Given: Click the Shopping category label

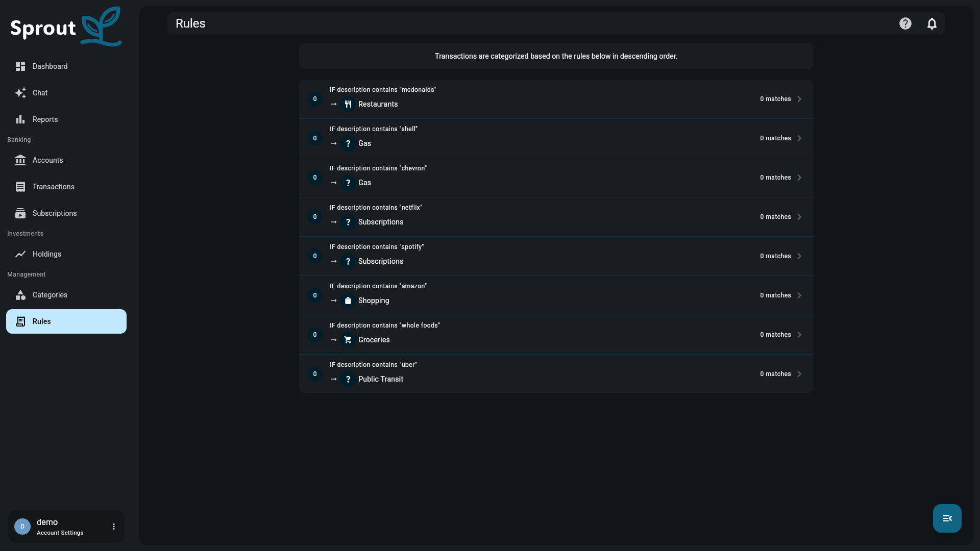Looking at the screenshot, I should pos(374,300).
